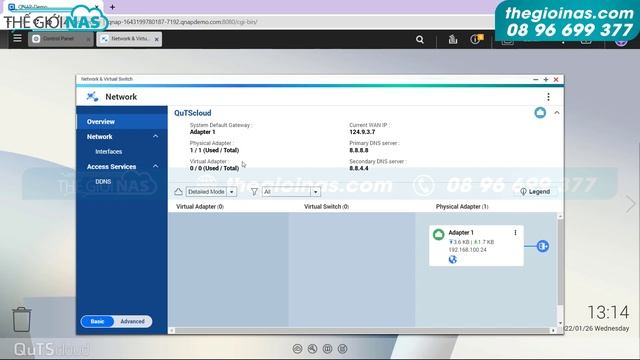This screenshot has width=640, height=360.
Task: Open Interfaces in the sidebar
Action: pos(109,151)
